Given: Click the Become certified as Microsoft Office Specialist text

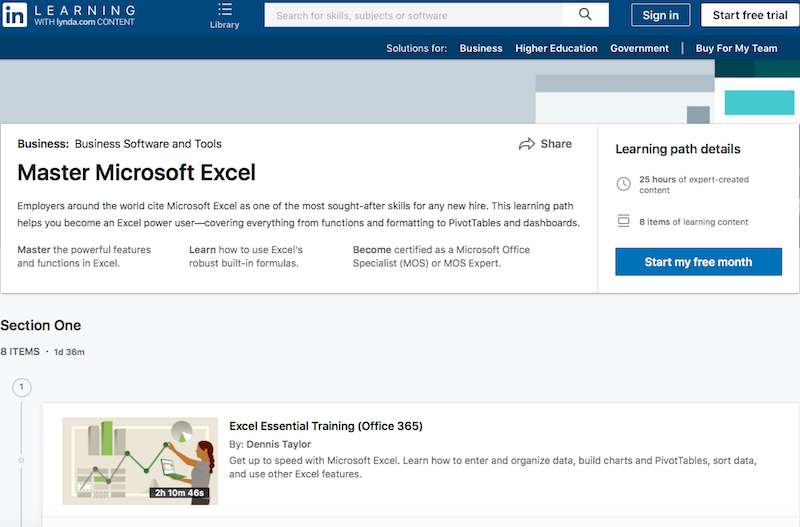Looking at the screenshot, I should [441, 257].
